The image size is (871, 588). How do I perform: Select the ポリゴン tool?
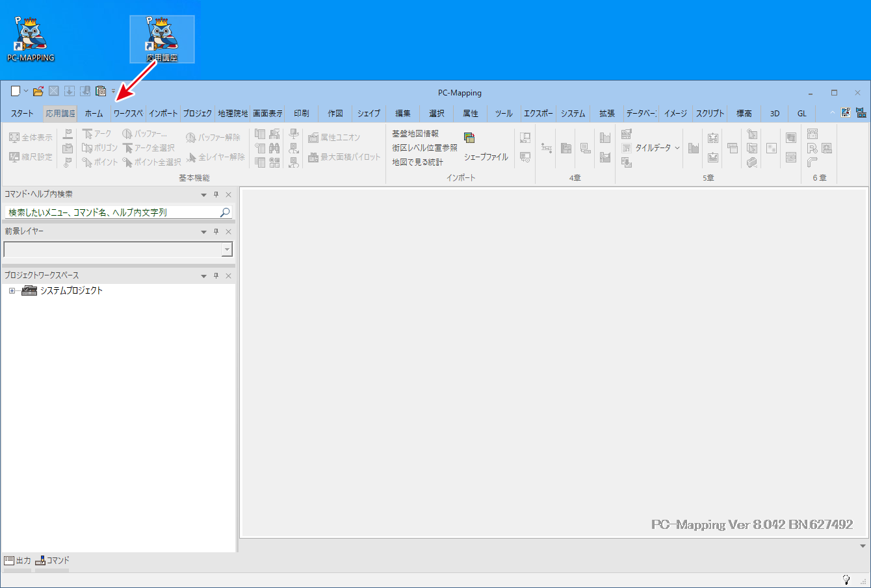99,147
